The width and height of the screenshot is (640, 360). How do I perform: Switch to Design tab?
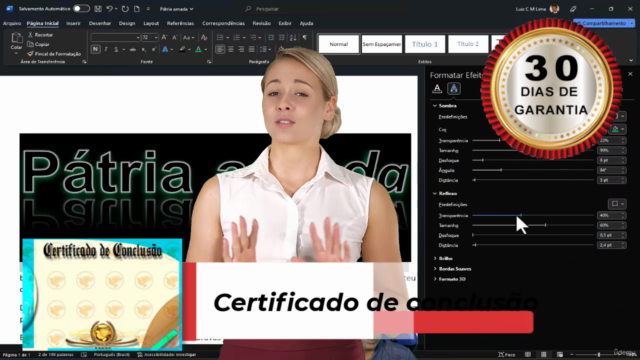tap(127, 23)
